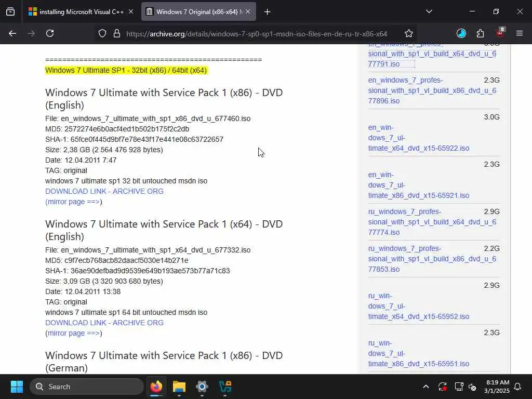The width and height of the screenshot is (532, 399).
Task: Download ru_windows_7_ultimate_x86_dvd_x15-65951.iso
Action: point(419,353)
